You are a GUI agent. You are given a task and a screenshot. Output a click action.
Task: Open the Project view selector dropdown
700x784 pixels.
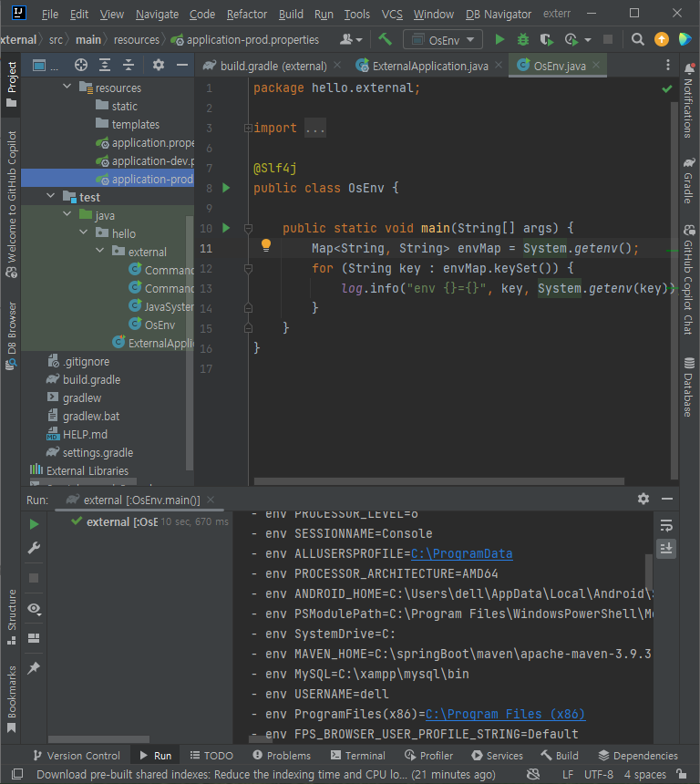(x=45, y=65)
